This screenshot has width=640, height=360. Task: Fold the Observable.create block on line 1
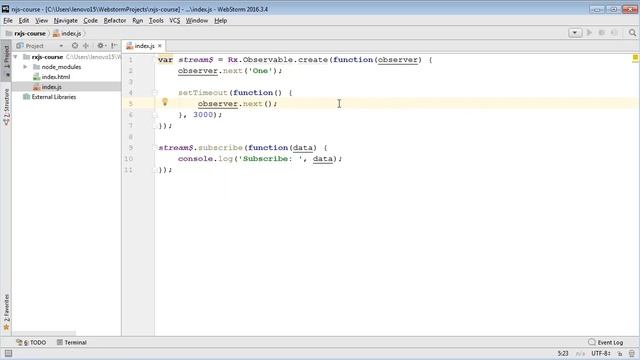coord(156,60)
